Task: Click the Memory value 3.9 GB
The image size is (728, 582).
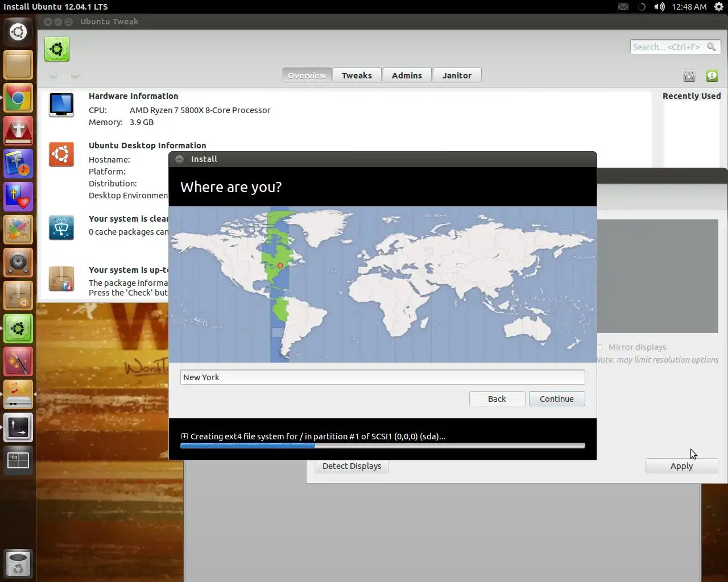Action: 142,122
